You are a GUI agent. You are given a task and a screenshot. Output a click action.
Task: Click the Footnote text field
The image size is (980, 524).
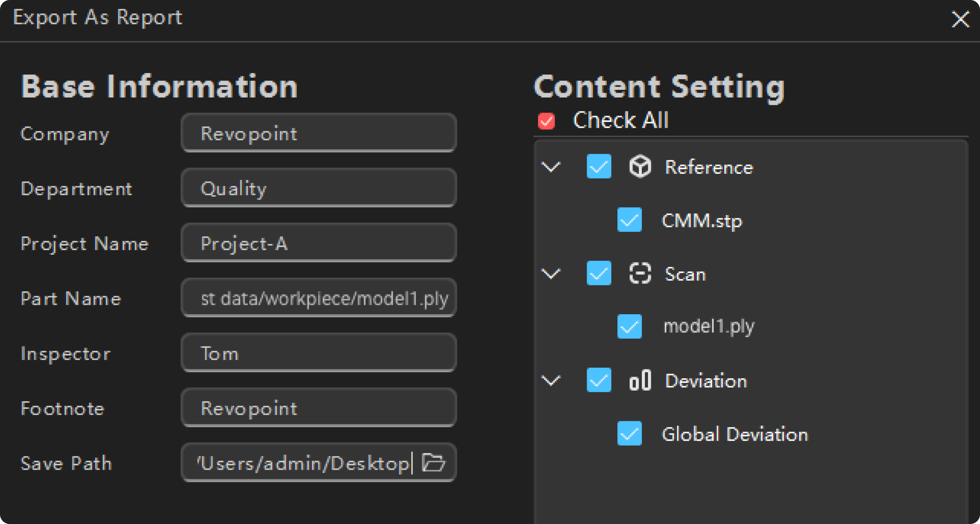pos(318,408)
